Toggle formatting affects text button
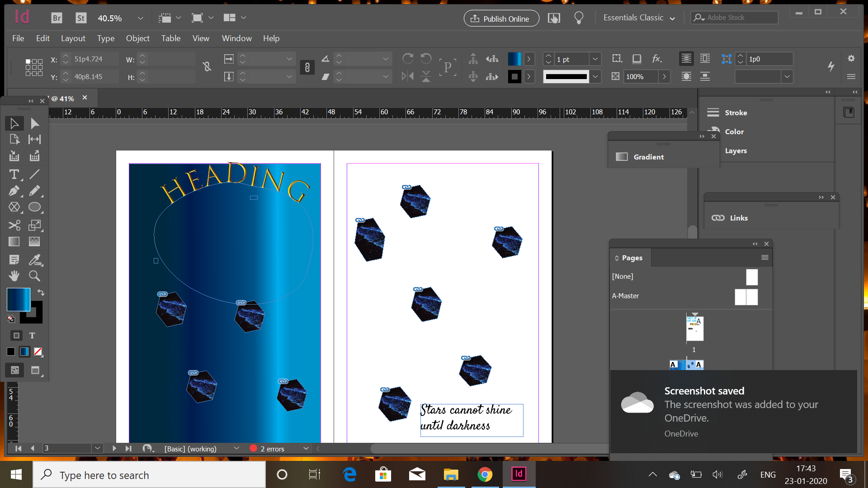This screenshot has width=868, height=488. (32, 336)
